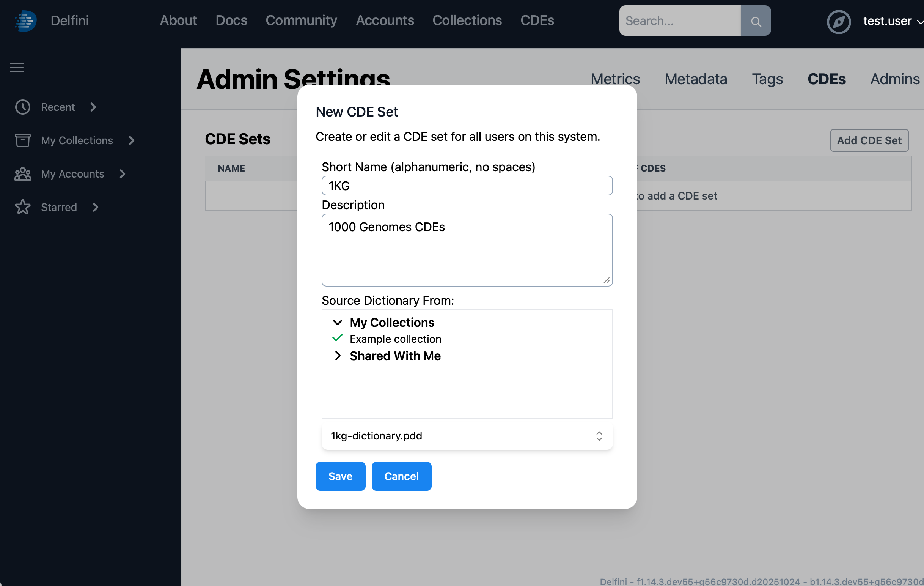Click the Short Name input field
This screenshot has width=924, height=586.
[467, 186]
